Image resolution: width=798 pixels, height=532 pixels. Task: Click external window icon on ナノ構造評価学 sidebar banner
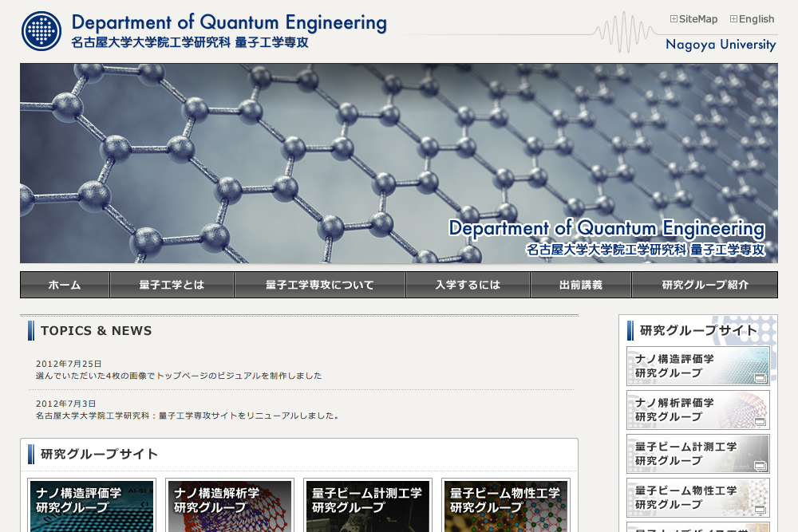760,378
